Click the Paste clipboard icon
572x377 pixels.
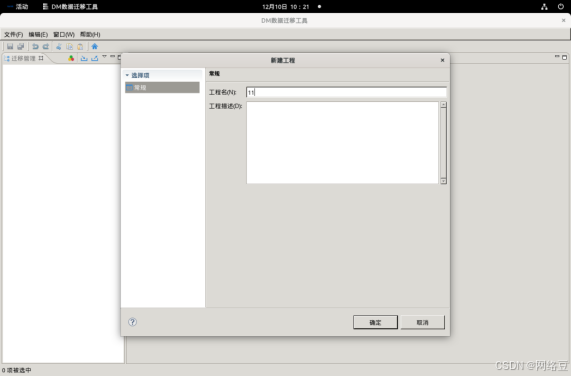point(80,46)
